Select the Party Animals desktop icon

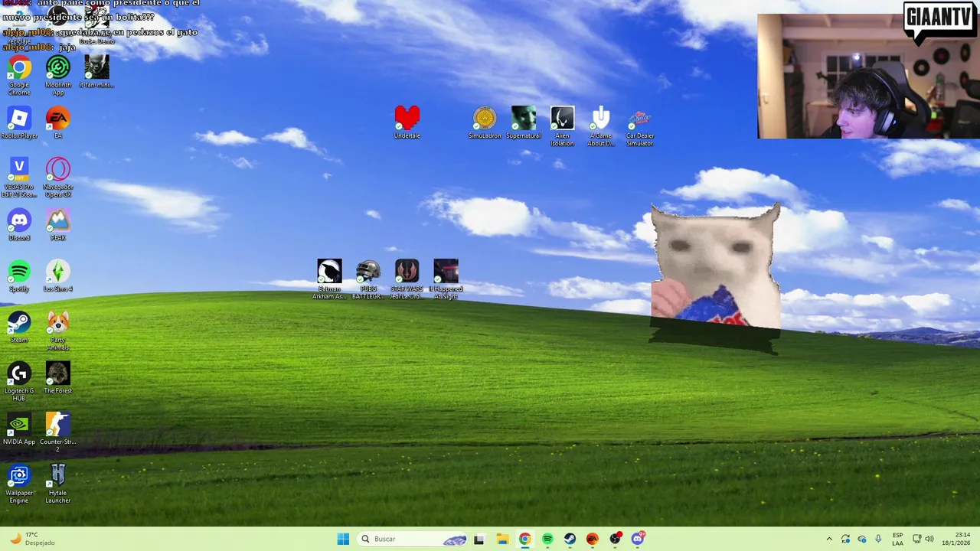coord(58,331)
